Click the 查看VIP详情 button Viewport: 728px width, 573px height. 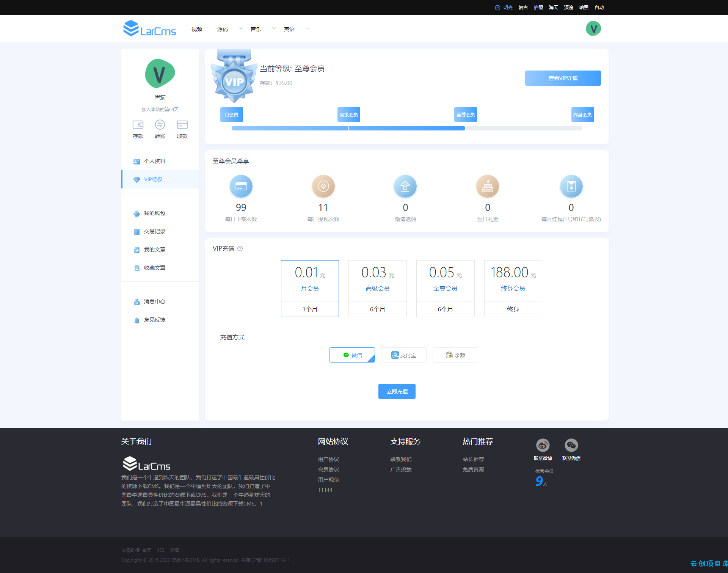[x=563, y=78]
